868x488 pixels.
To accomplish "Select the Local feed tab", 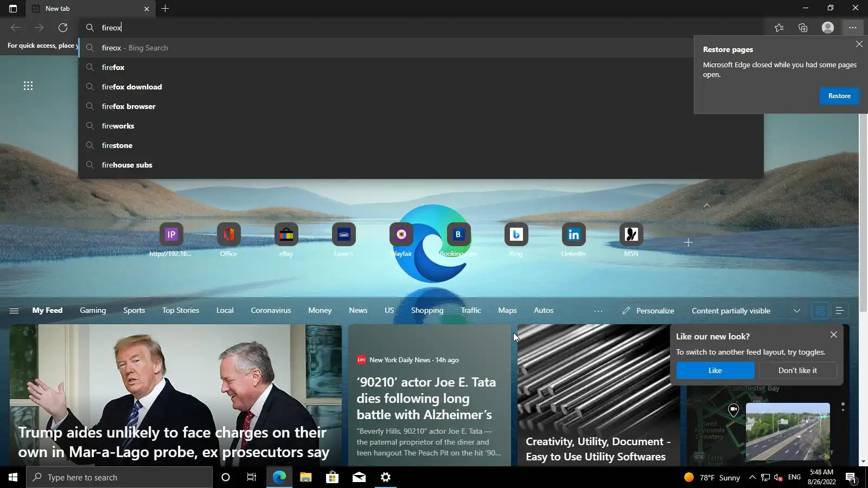I will [225, 310].
